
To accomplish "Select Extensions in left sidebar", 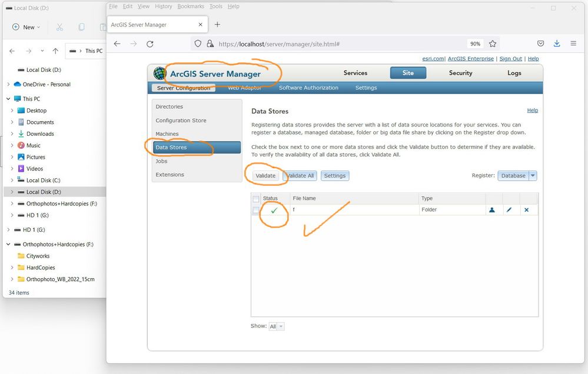I will coord(170,175).
